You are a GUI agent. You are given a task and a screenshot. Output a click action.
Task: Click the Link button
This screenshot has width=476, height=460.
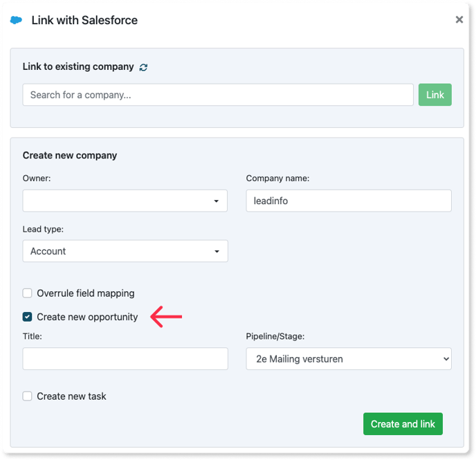pyautogui.click(x=434, y=95)
